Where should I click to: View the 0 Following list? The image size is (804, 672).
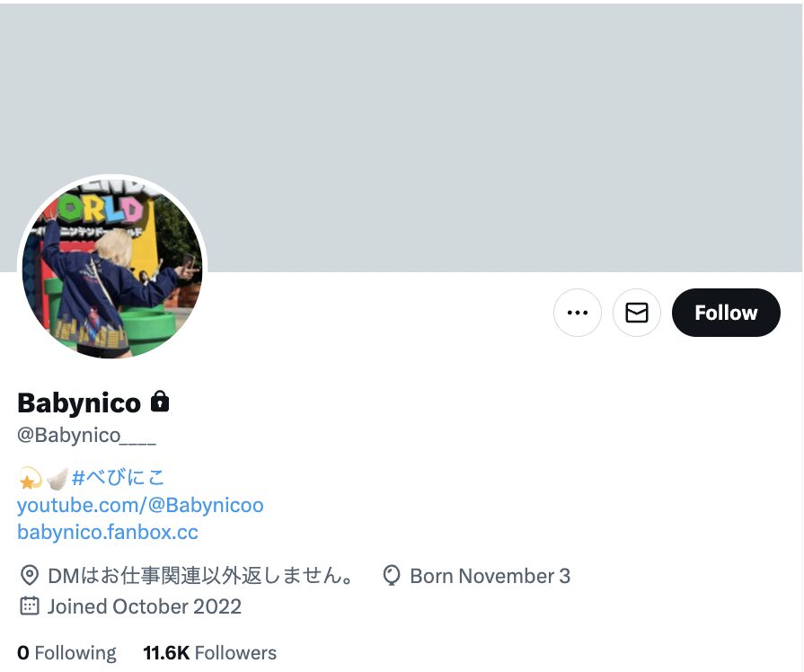[x=66, y=653]
